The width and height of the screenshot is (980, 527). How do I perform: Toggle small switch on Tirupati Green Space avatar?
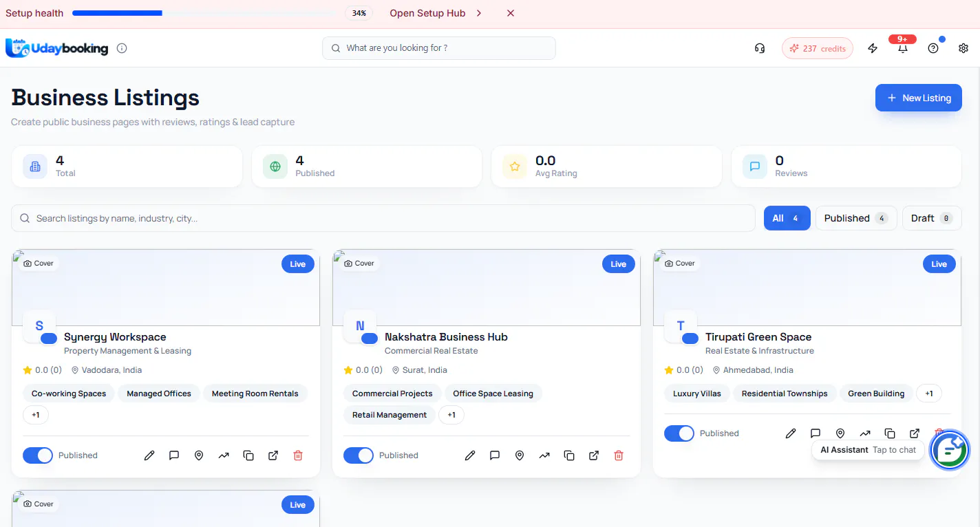(x=690, y=338)
